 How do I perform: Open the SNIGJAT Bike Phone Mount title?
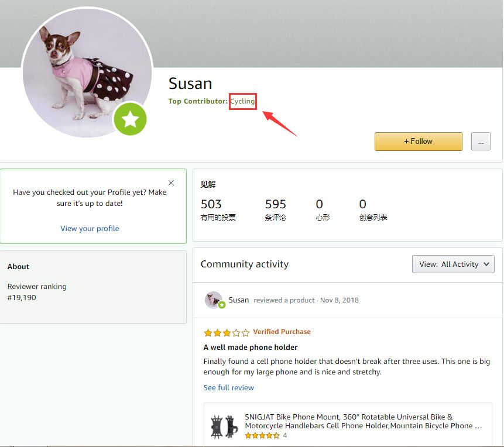click(x=363, y=421)
